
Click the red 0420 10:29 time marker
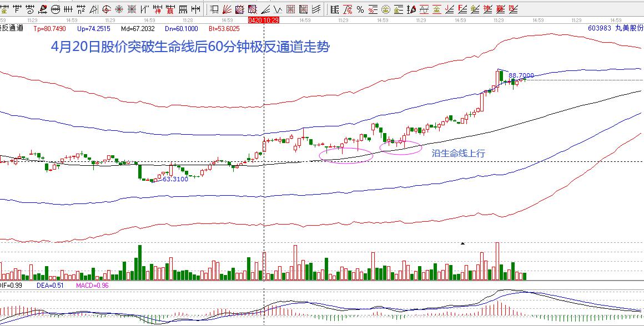tap(263, 20)
